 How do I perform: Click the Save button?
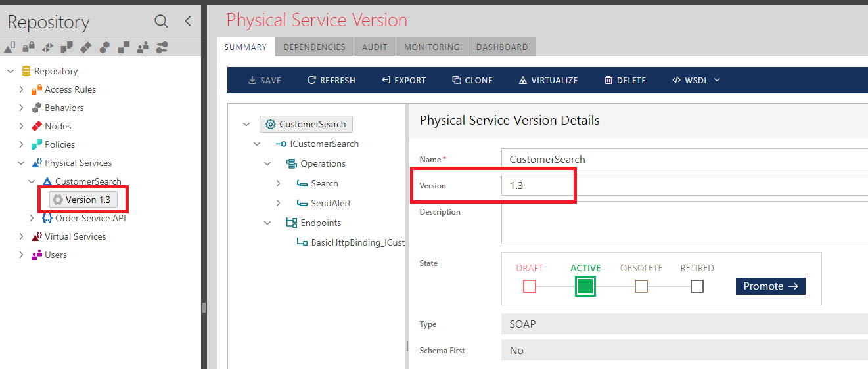coord(265,80)
